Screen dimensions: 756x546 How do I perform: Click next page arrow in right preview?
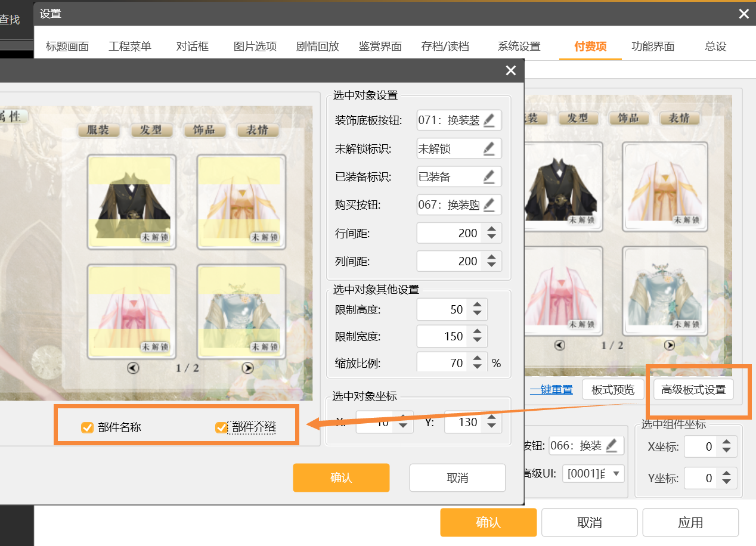click(670, 345)
